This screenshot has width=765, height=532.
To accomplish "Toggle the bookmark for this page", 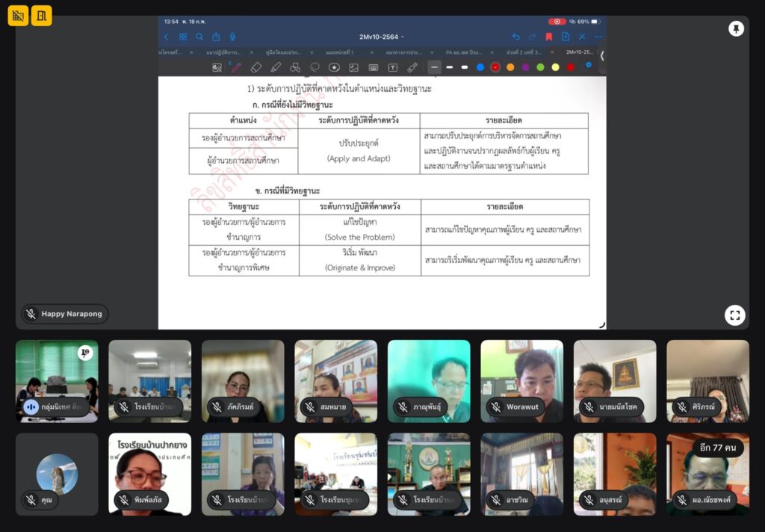I will click(x=549, y=37).
